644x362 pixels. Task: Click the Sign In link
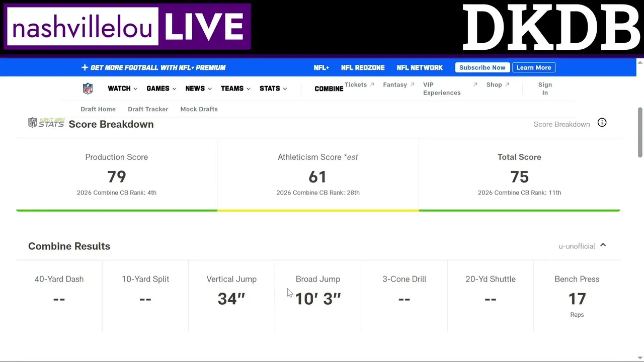[545, 88]
